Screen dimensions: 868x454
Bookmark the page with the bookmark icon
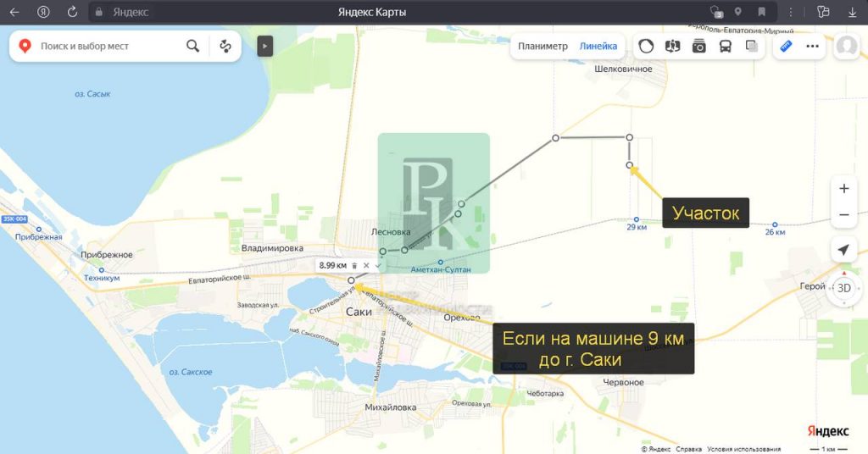pos(762,12)
